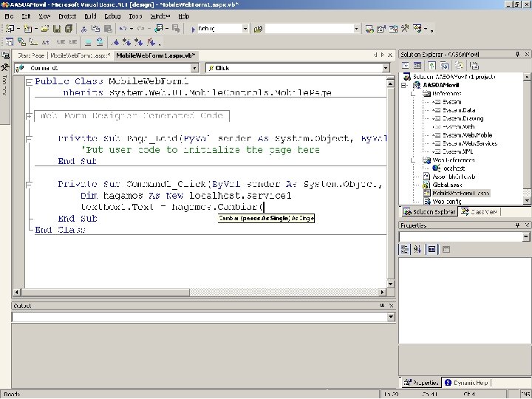This screenshot has height=399, width=532.
Task: Click the Next Bookmark icon
Action: click(127, 42)
